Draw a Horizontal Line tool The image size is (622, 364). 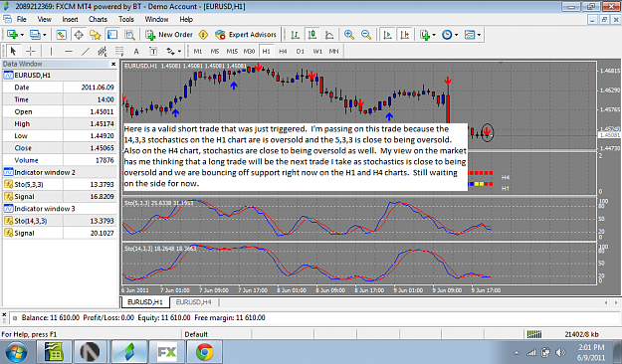(x=69, y=51)
